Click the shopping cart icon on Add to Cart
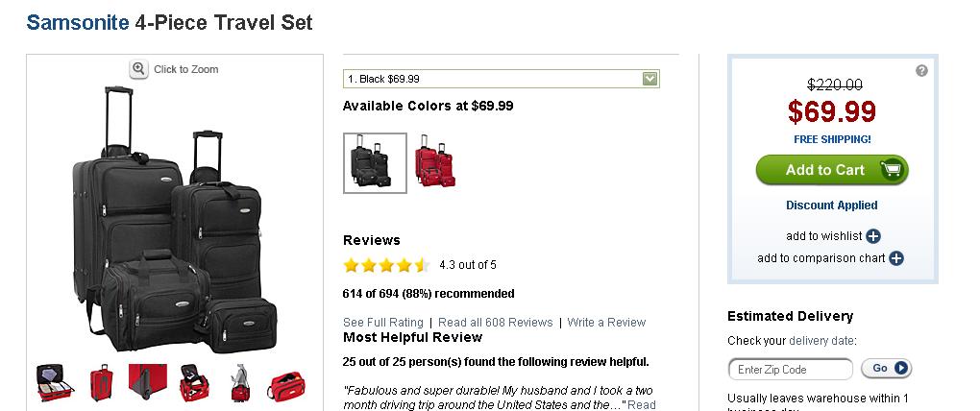Viewport: 980px width, 411px height. point(891,170)
